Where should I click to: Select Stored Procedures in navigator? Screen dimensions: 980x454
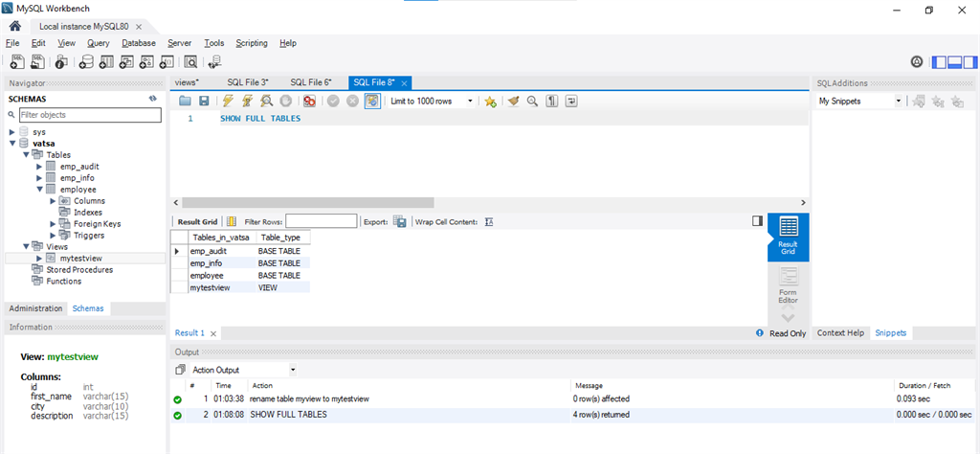click(79, 269)
